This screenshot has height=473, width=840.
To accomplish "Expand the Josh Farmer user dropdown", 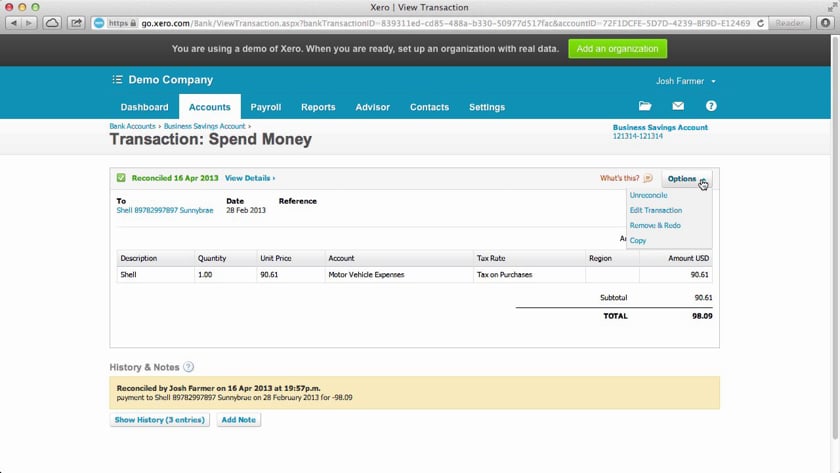I will (x=685, y=81).
